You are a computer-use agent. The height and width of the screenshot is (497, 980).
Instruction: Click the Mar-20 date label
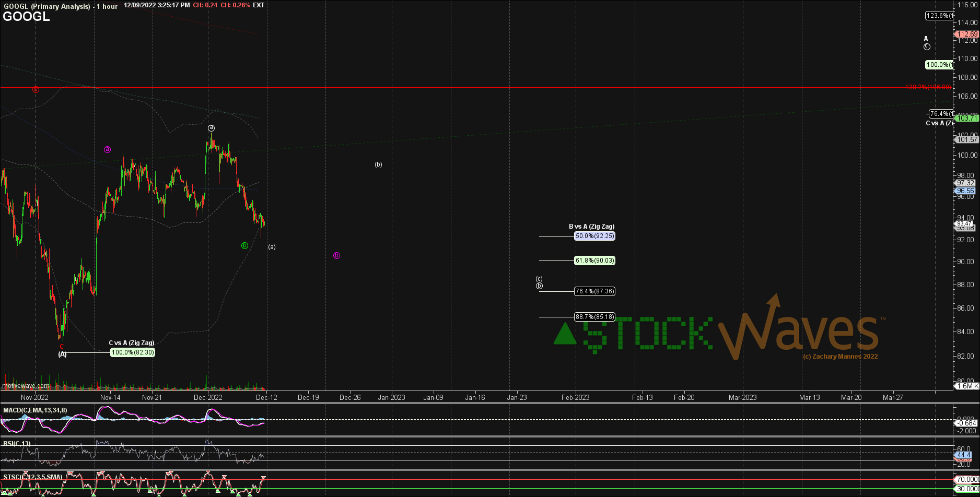point(851,397)
